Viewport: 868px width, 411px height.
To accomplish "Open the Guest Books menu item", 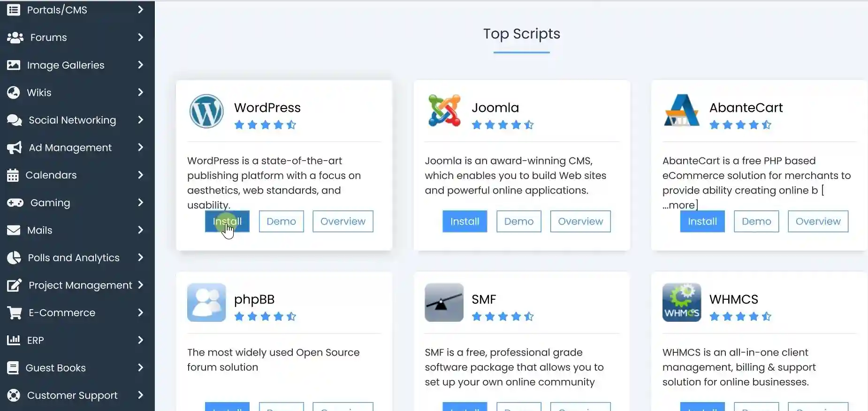I will [x=77, y=368].
